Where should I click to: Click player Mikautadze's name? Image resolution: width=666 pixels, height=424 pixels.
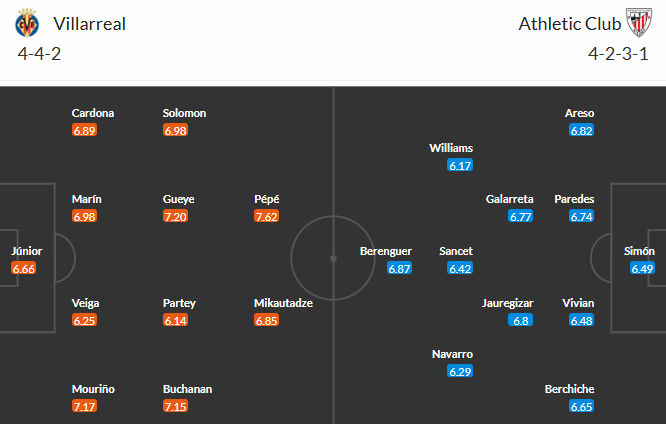click(284, 303)
